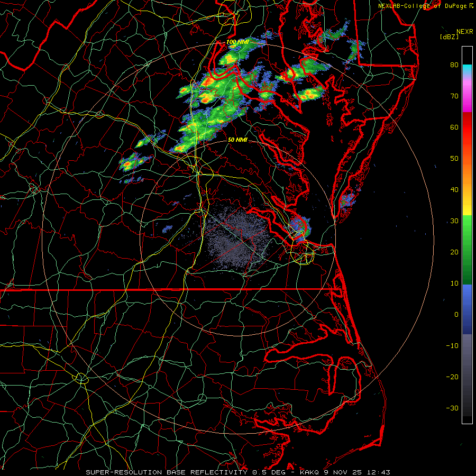Click the 100 NMI range ring label

pos(237,42)
